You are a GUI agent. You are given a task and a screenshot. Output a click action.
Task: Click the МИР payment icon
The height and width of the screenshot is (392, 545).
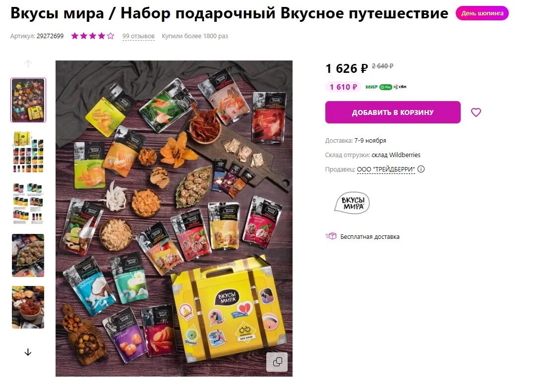click(371, 87)
